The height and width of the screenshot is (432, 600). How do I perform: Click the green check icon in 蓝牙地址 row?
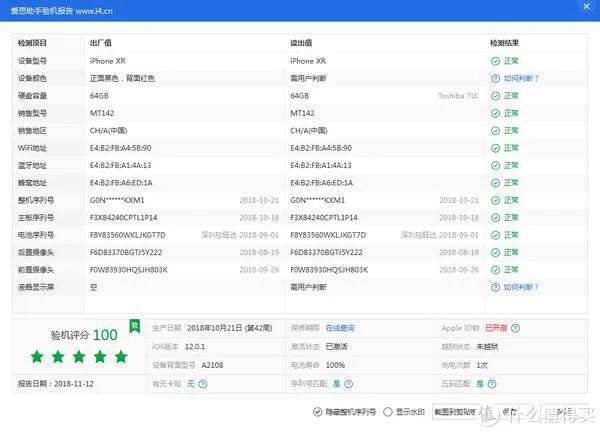coord(495,165)
